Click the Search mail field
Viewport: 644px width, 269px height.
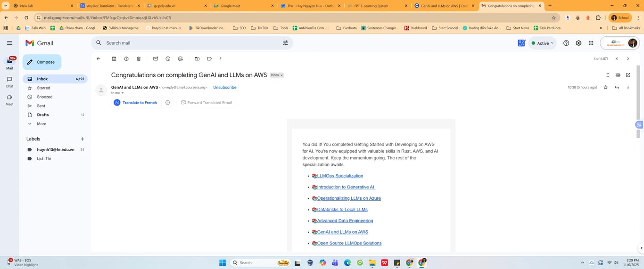[x=191, y=43]
